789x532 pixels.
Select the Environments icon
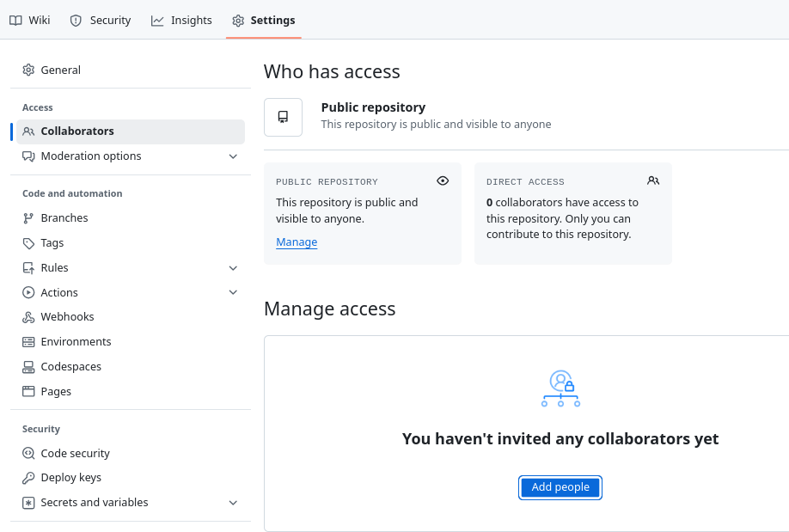[x=28, y=341]
